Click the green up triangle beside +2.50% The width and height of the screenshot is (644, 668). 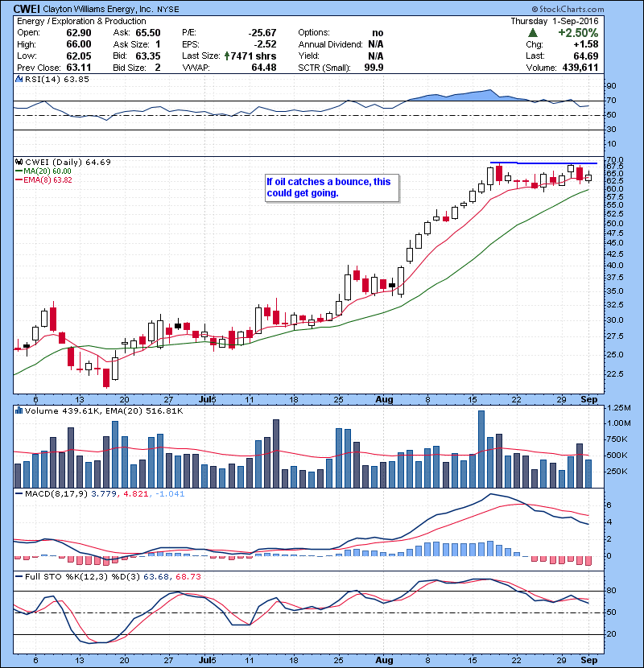point(532,33)
